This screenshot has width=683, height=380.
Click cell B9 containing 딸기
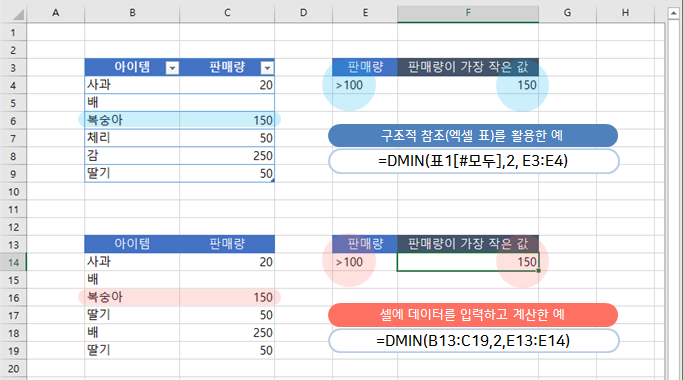(x=132, y=173)
